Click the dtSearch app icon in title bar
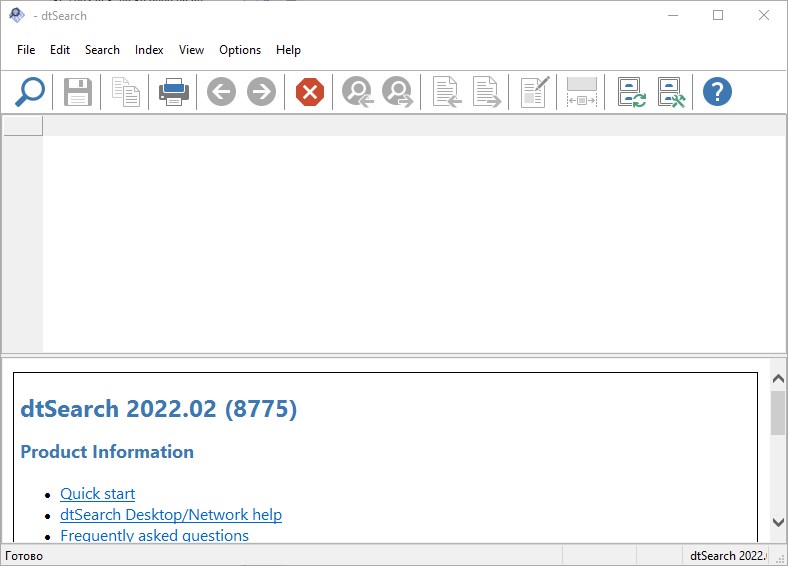The width and height of the screenshot is (788, 566). pyautogui.click(x=17, y=15)
